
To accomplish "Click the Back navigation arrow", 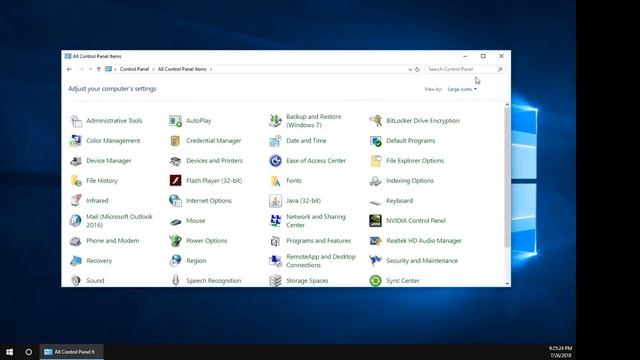I will click(x=69, y=69).
